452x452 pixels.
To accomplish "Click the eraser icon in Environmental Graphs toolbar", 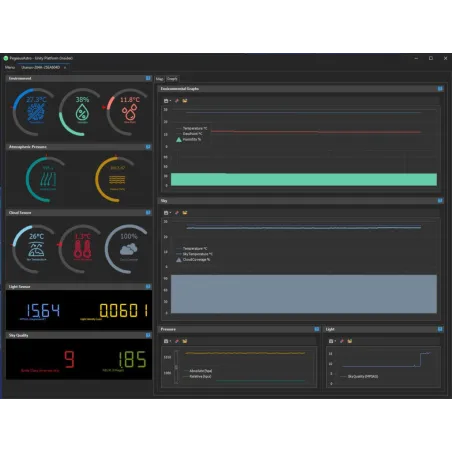I will point(177,101).
